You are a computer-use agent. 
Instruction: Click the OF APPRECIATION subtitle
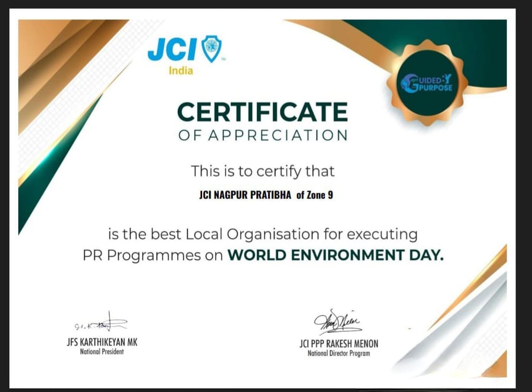263,135
